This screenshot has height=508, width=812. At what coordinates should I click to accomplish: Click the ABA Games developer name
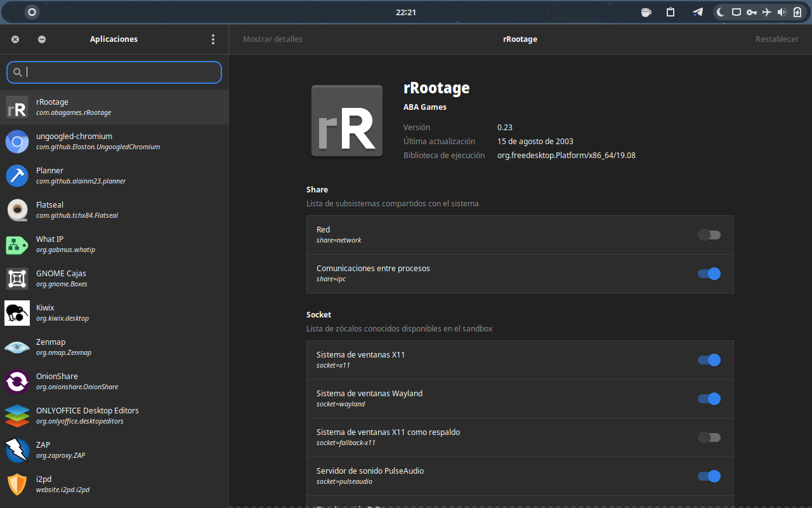[425, 107]
